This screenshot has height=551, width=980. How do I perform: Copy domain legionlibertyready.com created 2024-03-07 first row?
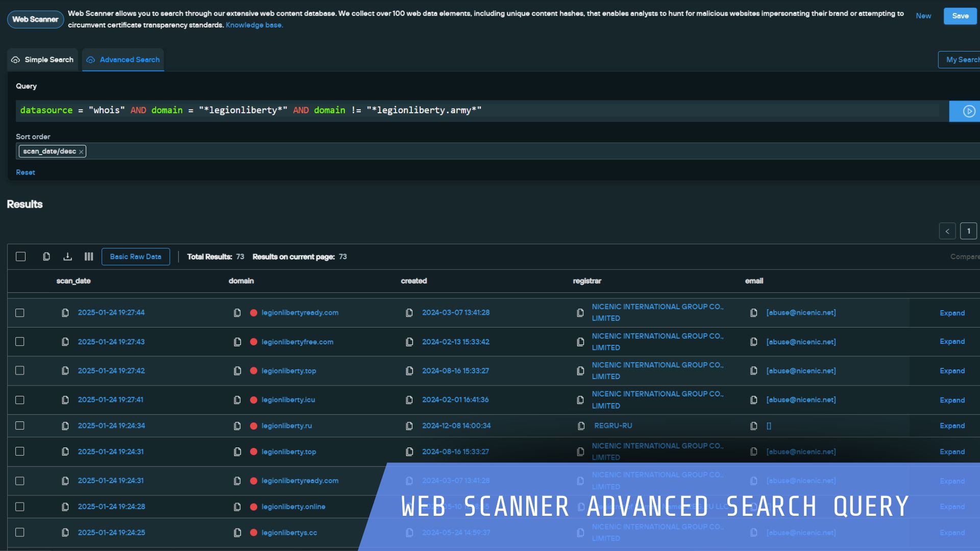click(x=237, y=313)
